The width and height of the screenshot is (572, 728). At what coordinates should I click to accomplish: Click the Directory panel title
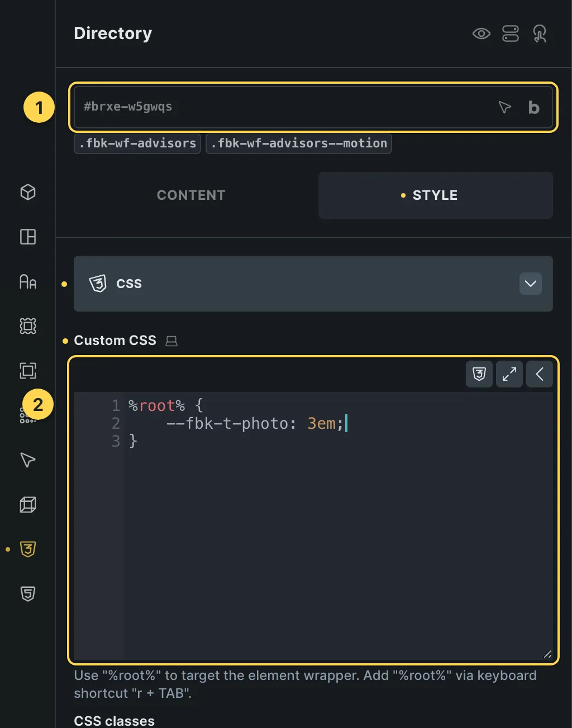pos(113,33)
